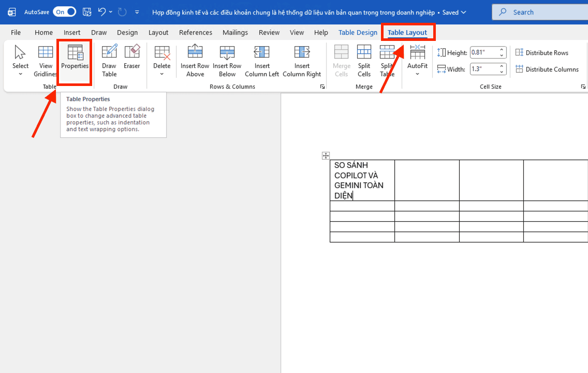Viewport: 588px width, 373px height.
Task: Click the Split Table button
Action: point(387,61)
